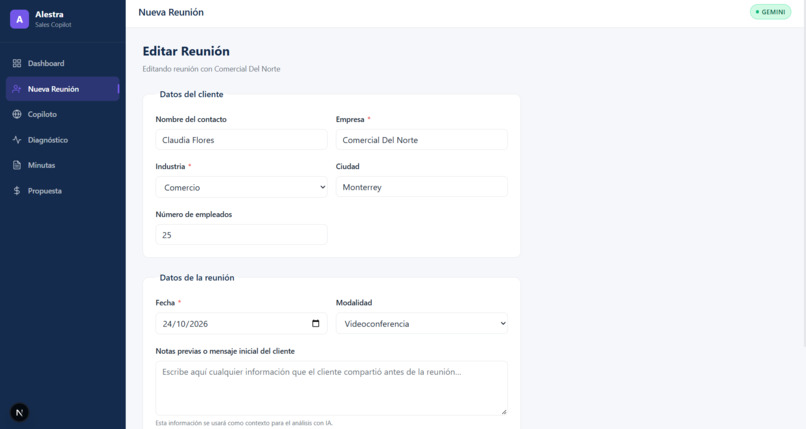Navigate to Minutas
Screen dimensions: 806x429
[x=63, y=165]
